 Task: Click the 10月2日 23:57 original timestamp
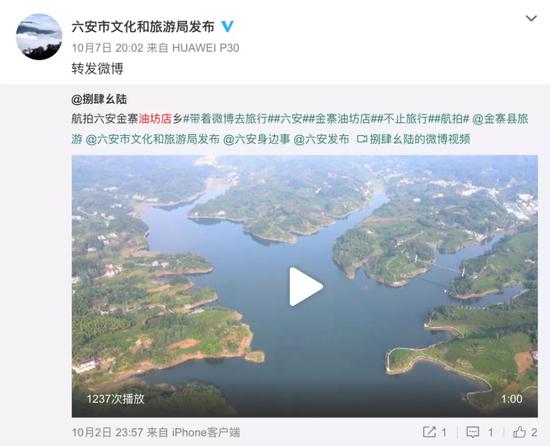click(107, 432)
